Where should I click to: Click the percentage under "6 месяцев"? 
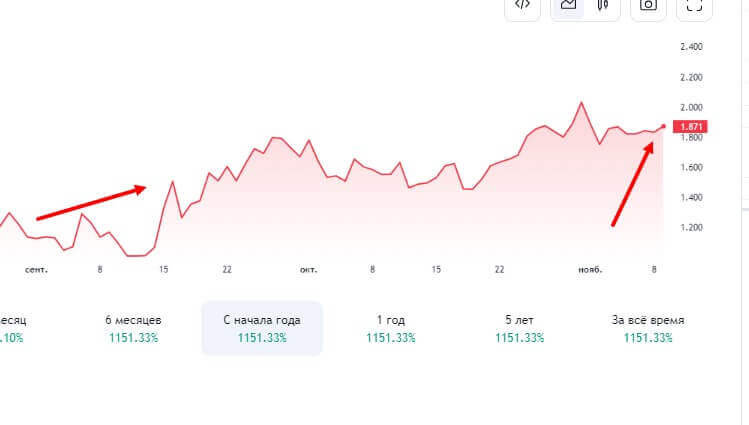pyautogui.click(x=133, y=338)
